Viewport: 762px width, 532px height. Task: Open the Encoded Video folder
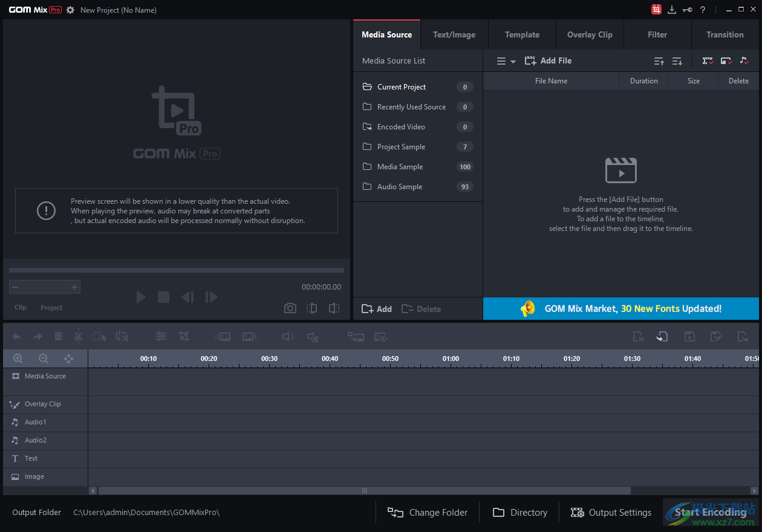(x=418, y=127)
